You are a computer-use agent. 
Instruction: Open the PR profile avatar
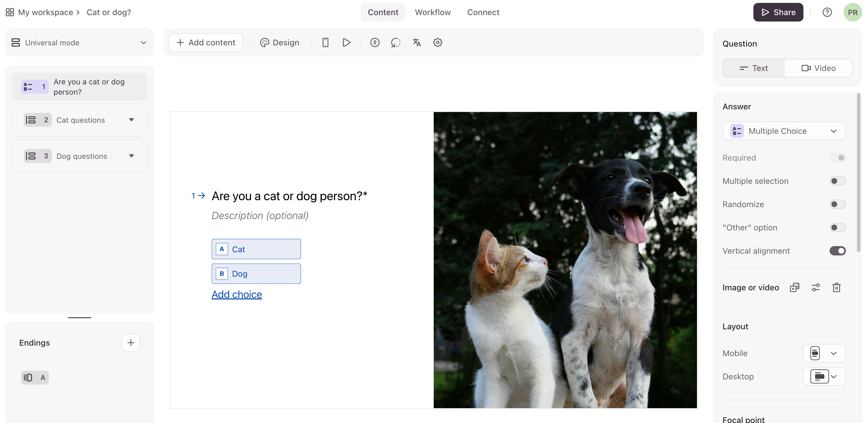pyautogui.click(x=853, y=13)
